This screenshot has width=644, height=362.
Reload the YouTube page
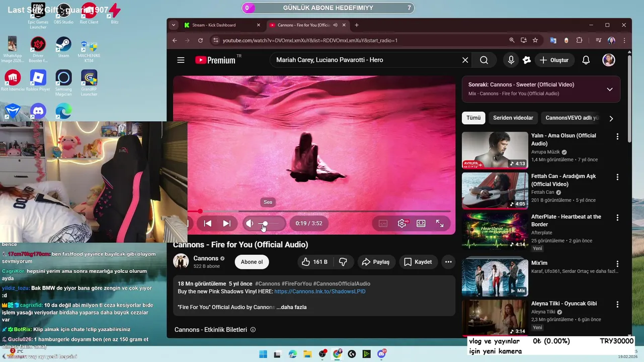pyautogui.click(x=200, y=40)
